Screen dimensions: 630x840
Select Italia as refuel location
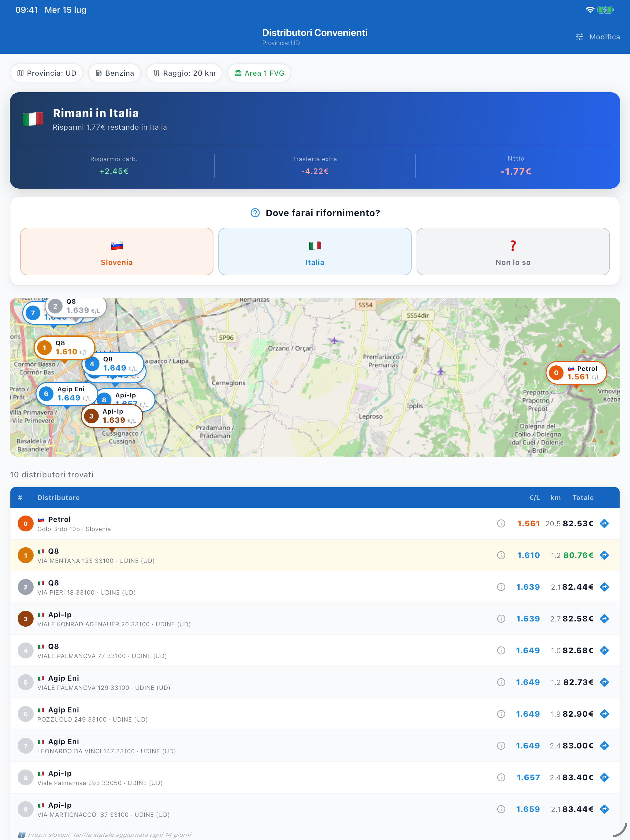[x=315, y=252]
